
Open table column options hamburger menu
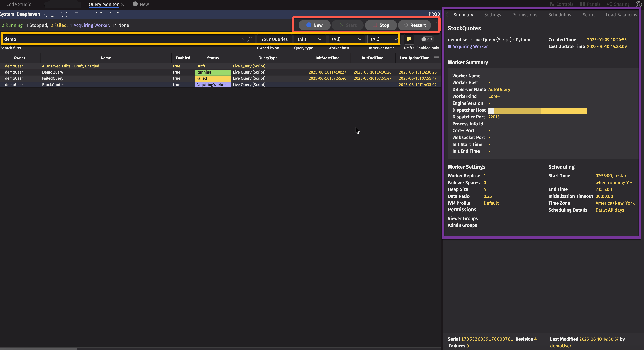click(x=436, y=58)
